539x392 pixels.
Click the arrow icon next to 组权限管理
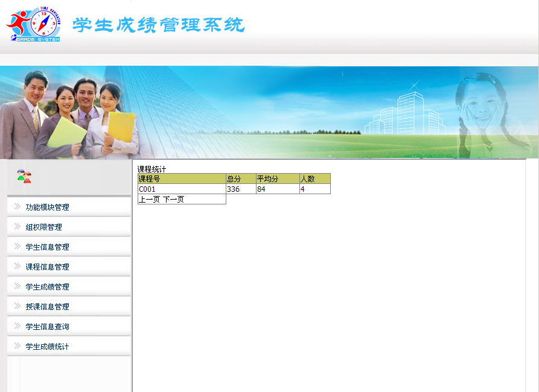pos(17,227)
